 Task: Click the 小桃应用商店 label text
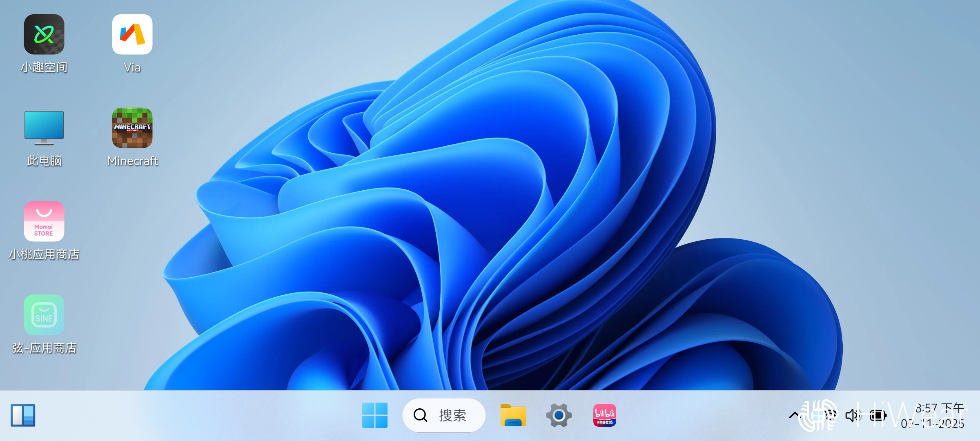(x=44, y=254)
